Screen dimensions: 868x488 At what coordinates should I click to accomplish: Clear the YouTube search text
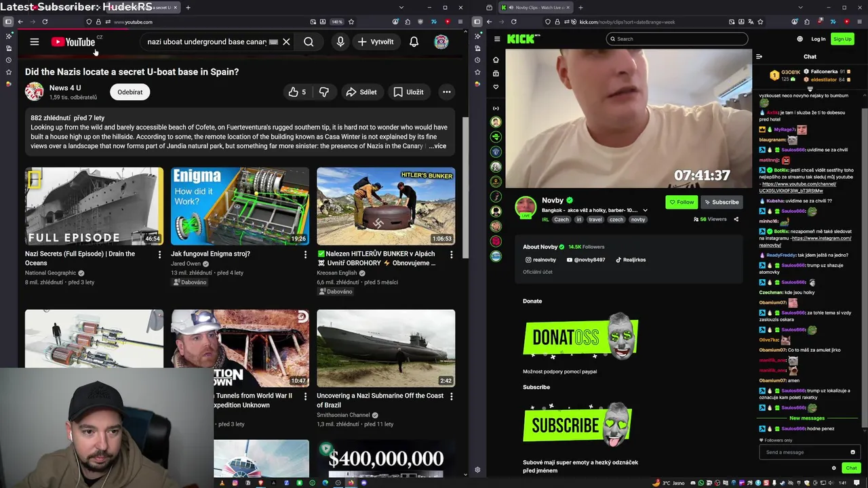286,42
